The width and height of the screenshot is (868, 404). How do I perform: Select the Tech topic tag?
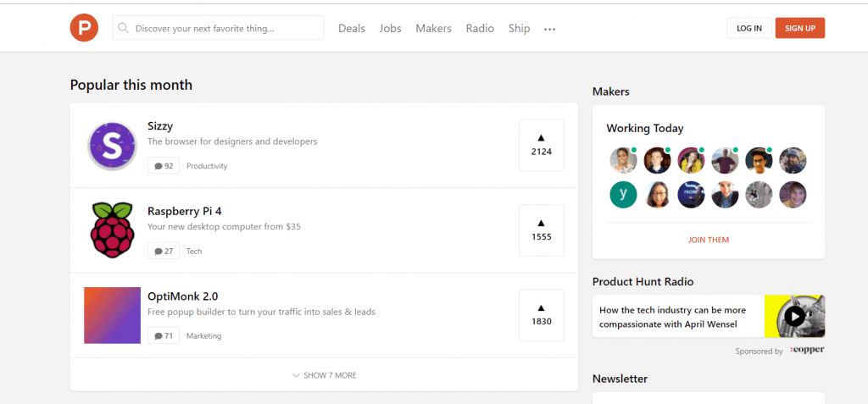pyautogui.click(x=194, y=252)
